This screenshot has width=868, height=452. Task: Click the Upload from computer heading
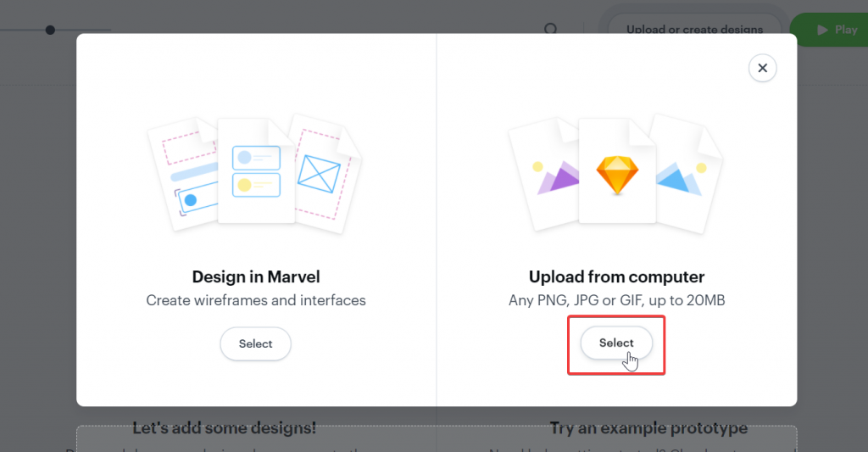point(616,276)
